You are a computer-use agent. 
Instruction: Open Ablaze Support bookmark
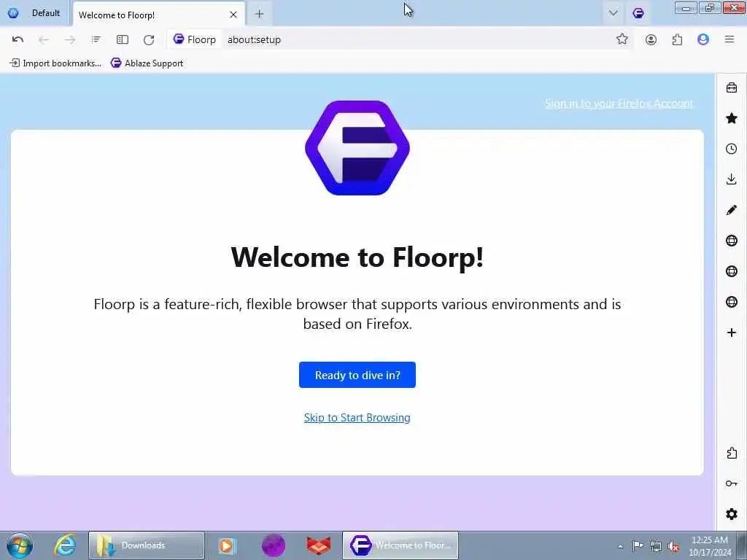point(147,63)
